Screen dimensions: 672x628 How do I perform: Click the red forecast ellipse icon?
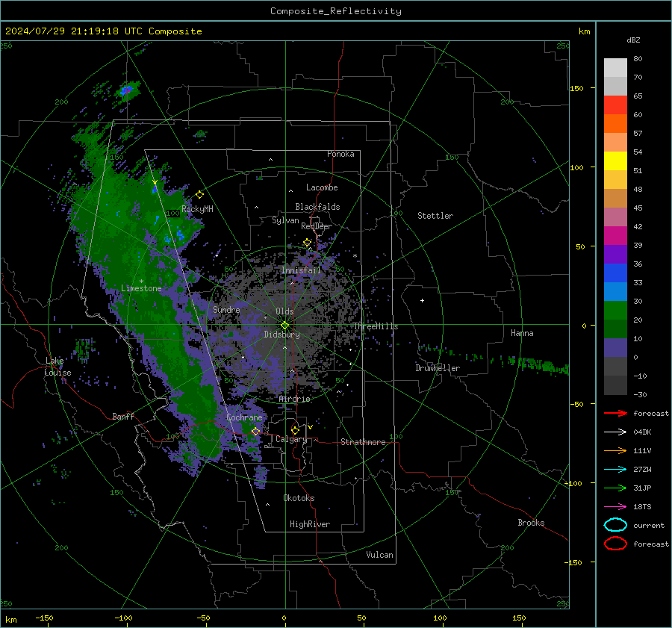615,544
